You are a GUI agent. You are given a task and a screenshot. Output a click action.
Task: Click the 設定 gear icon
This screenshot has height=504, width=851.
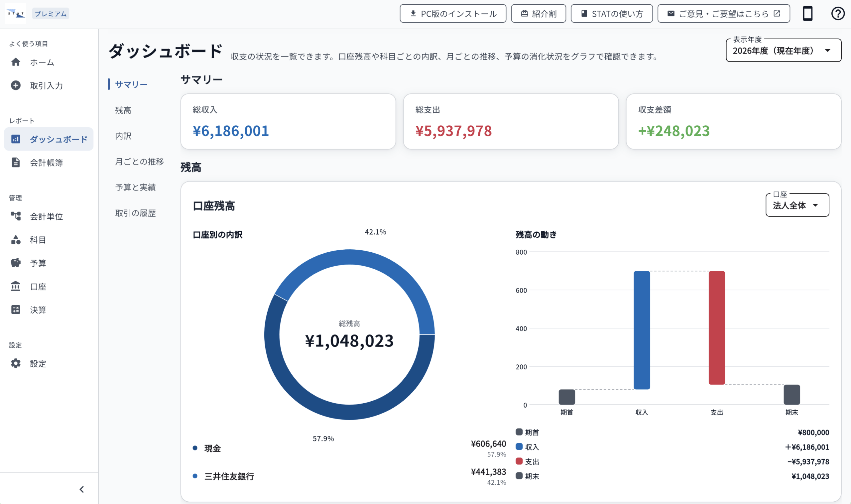tap(16, 363)
